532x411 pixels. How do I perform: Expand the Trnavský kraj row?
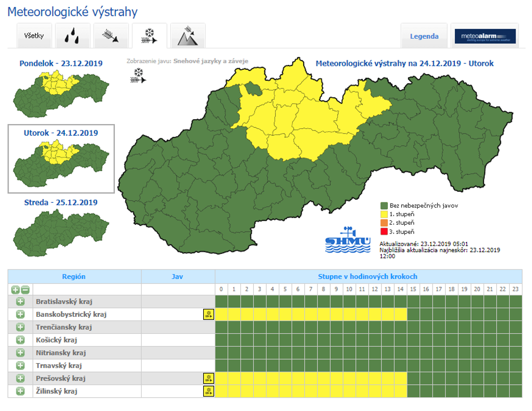tap(20, 366)
